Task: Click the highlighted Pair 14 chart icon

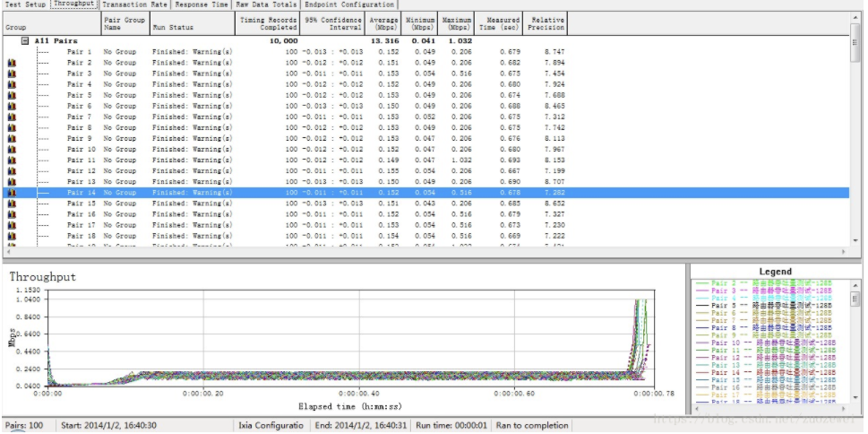Action: pos(13,192)
